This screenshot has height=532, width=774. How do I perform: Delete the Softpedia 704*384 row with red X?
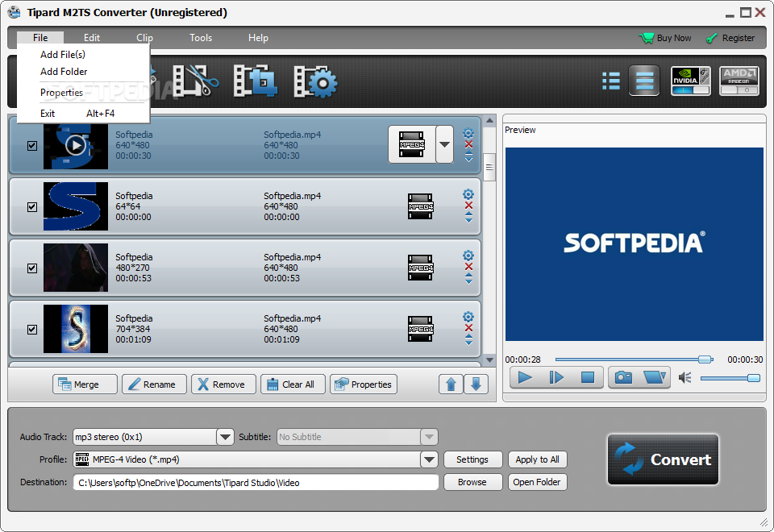[469, 328]
